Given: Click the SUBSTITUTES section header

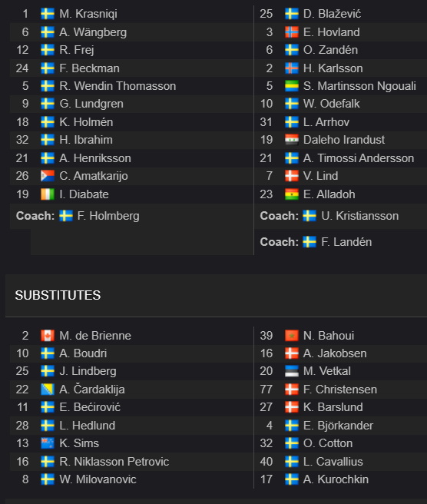Looking at the screenshot, I should pyautogui.click(x=58, y=295).
